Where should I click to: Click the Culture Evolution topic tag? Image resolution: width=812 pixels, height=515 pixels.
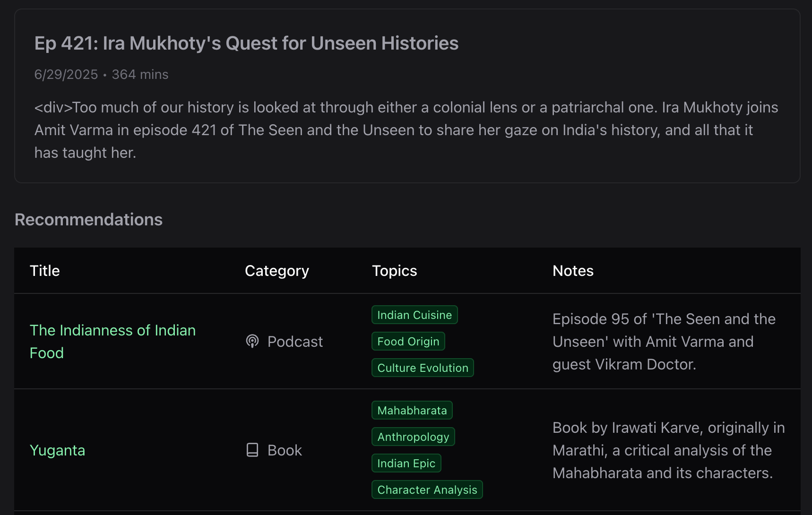coord(423,368)
